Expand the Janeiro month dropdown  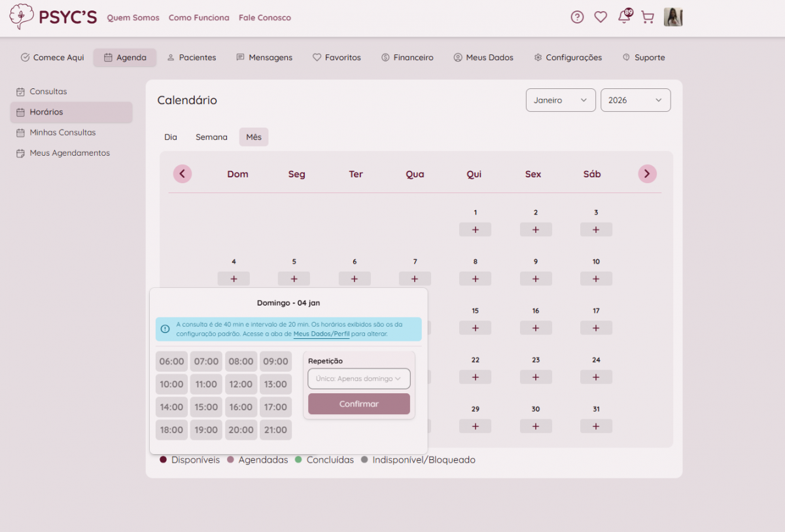coord(560,100)
